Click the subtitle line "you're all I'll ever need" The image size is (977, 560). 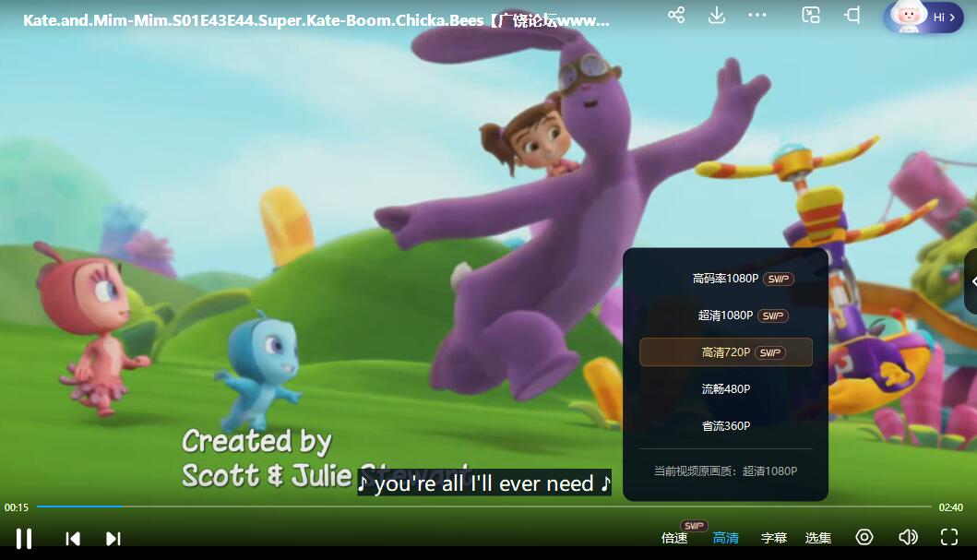(484, 483)
